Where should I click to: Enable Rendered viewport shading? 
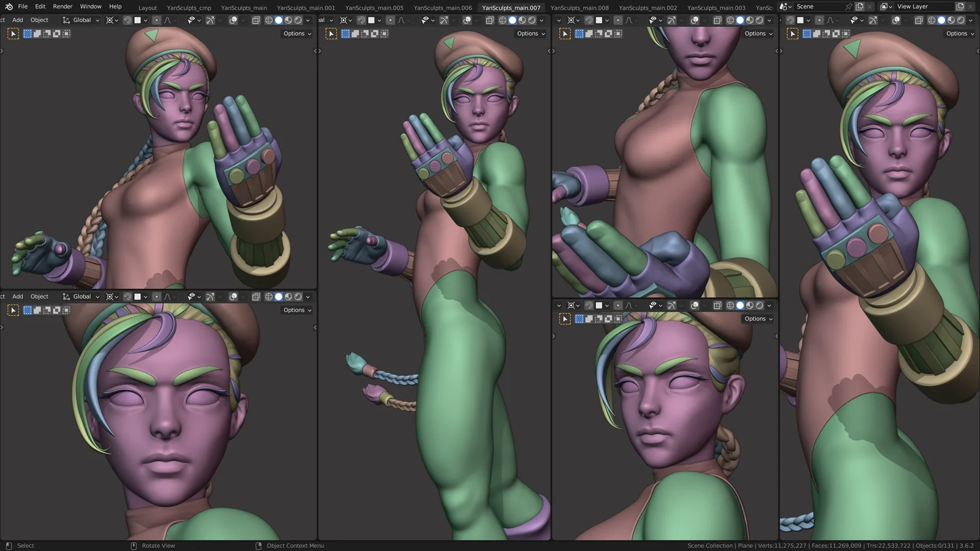[x=297, y=20]
